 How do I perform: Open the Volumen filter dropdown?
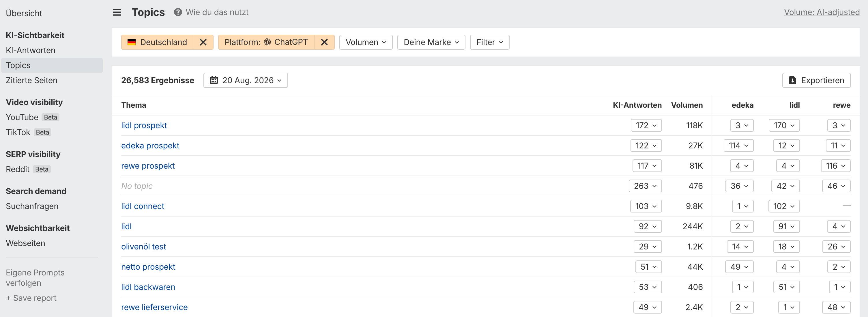[x=366, y=42]
